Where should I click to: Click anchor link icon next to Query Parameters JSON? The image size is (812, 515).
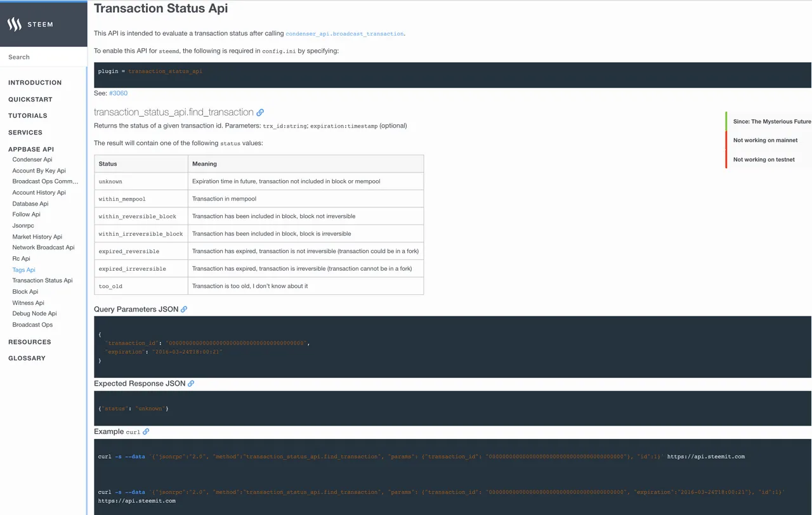pyautogui.click(x=184, y=309)
